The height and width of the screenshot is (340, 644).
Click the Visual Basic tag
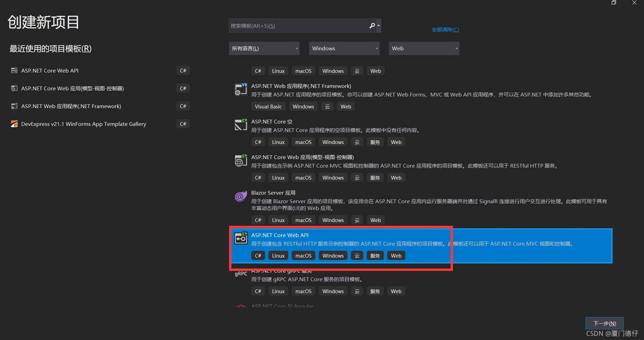click(x=268, y=107)
